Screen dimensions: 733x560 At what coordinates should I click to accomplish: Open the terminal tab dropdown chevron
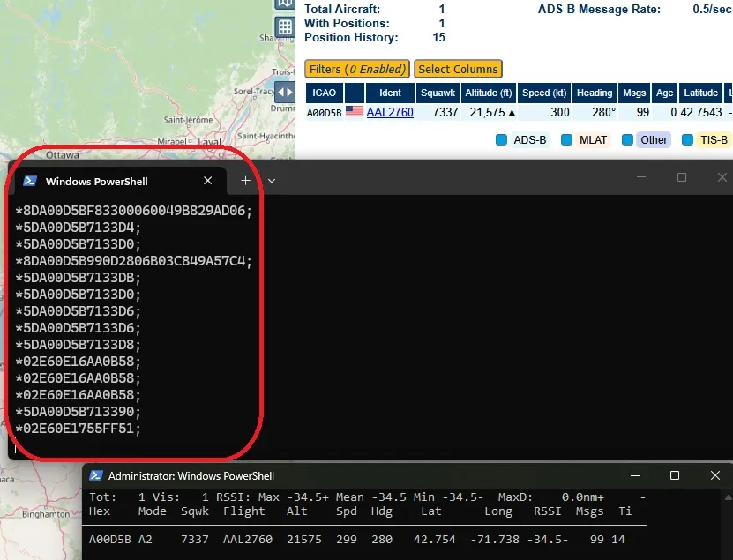coord(272,180)
